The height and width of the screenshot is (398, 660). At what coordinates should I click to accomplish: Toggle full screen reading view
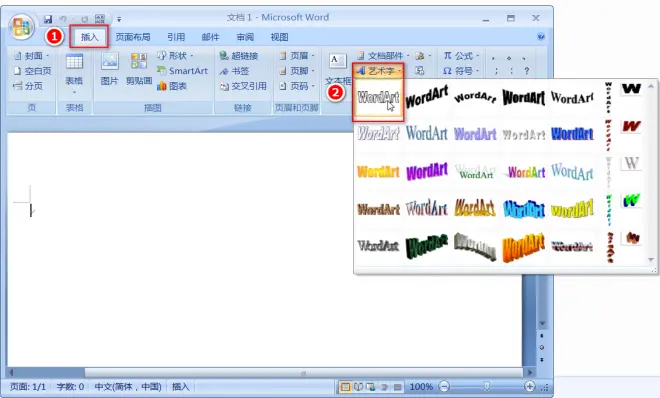pyautogui.click(x=358, y=387)
